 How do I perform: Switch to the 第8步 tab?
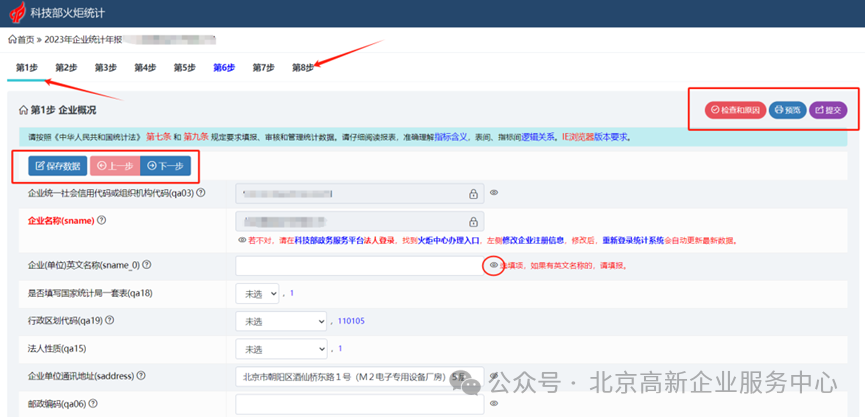point(303,68)
